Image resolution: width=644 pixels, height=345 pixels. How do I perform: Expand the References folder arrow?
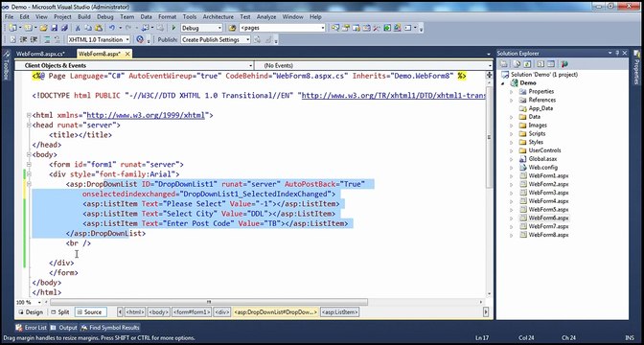(x=512, y=100)
